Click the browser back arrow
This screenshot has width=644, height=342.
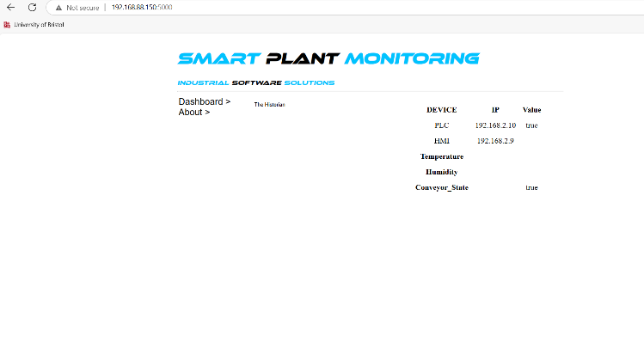pos(10,8)
